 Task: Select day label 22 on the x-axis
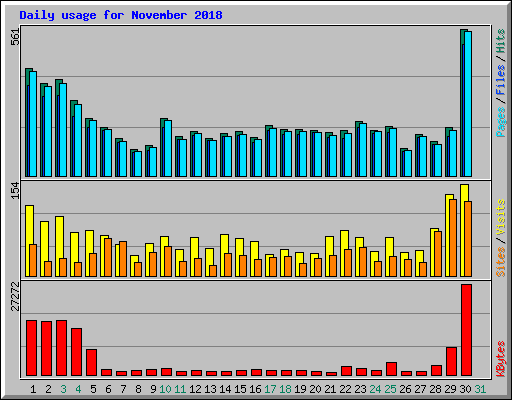(x=345, y=389)
